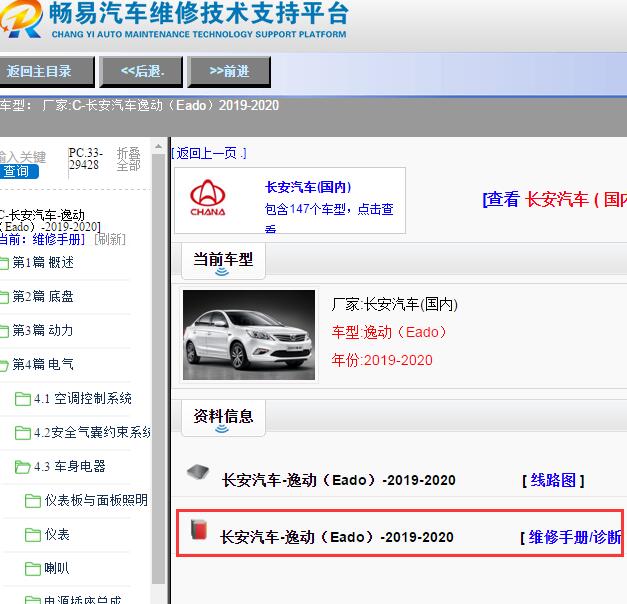Click the Chang Yi platform logo icon
This screenshot has width=627, height=604.
coord(20,18)
